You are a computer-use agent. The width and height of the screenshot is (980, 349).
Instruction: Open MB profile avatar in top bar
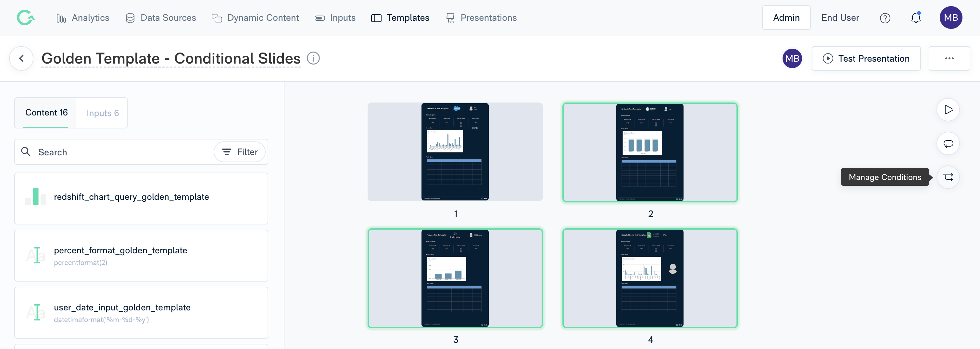pos(951,18)
